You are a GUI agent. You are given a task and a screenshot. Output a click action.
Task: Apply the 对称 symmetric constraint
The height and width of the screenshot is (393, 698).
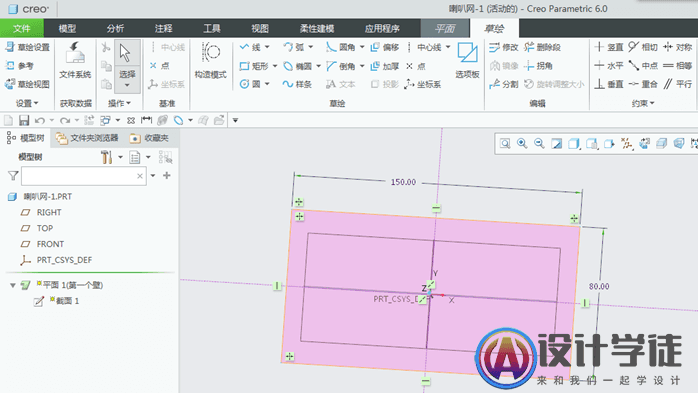(678, 47)
